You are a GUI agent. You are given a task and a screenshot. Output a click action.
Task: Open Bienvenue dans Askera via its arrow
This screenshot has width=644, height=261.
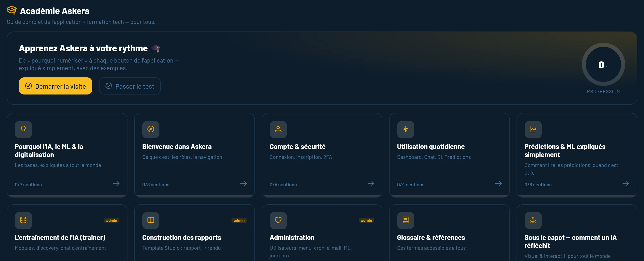[243, 184]
